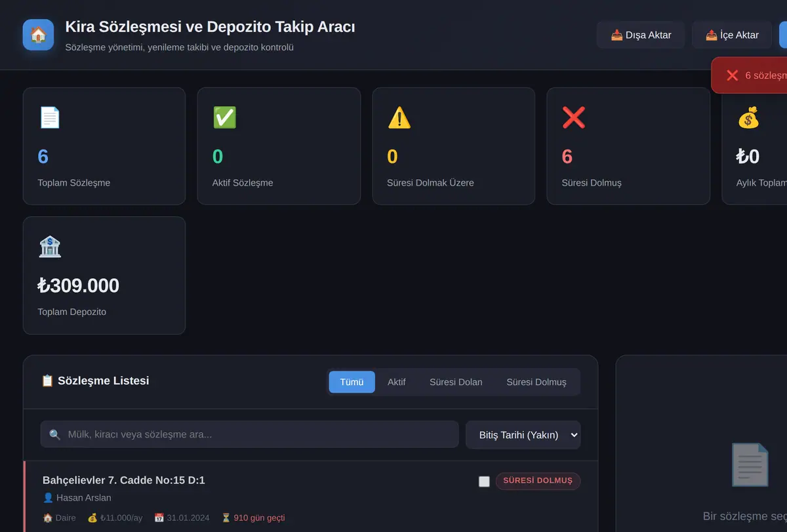Click the Toplam Depozito label
The height and width of the screenshot is (532, 787).
coord(72,312)
